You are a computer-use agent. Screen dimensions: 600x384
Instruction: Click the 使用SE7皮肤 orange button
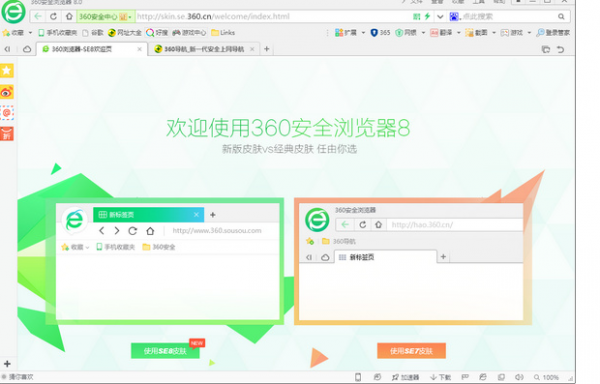[x=411, y=351]
